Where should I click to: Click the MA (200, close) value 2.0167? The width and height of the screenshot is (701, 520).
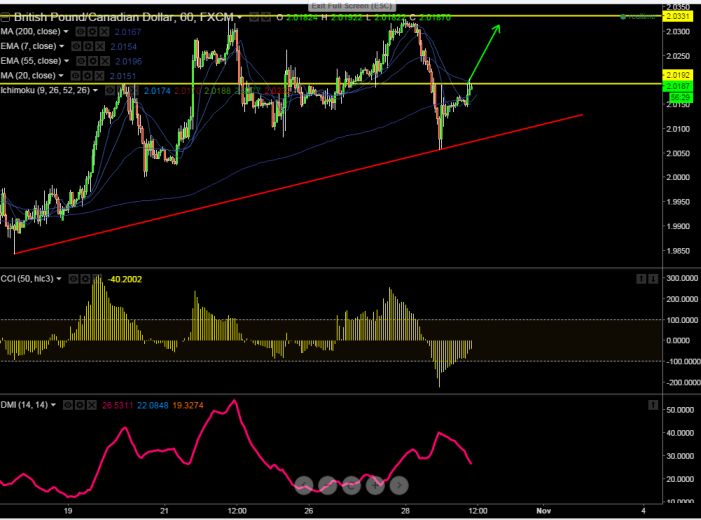click(128, 32)
